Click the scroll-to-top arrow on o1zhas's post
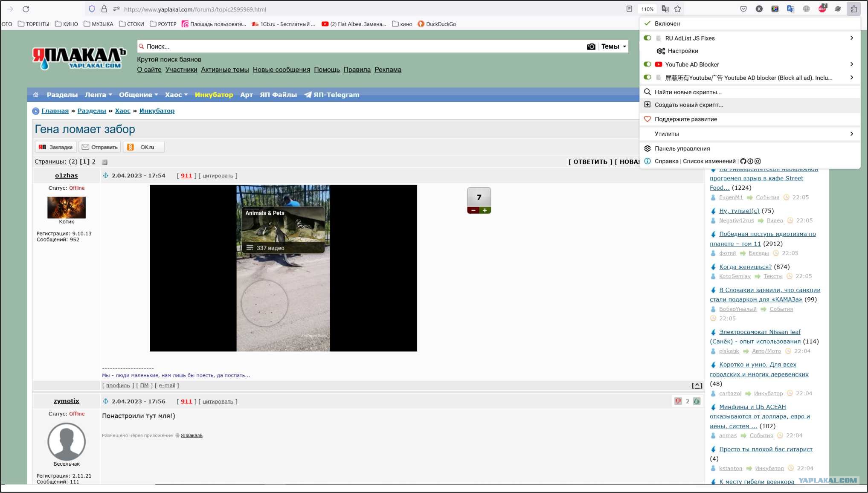This screenshot has height=493, width=868. (x=697, y=386)
